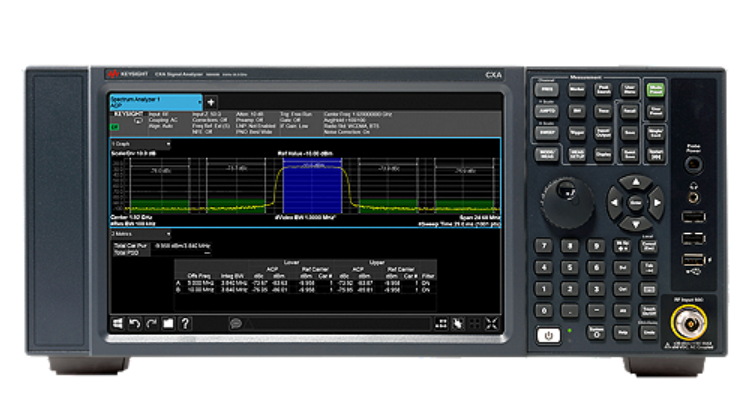Push the round Enter center key
Viewport: 750px width, 407px height.
[635, 203]
